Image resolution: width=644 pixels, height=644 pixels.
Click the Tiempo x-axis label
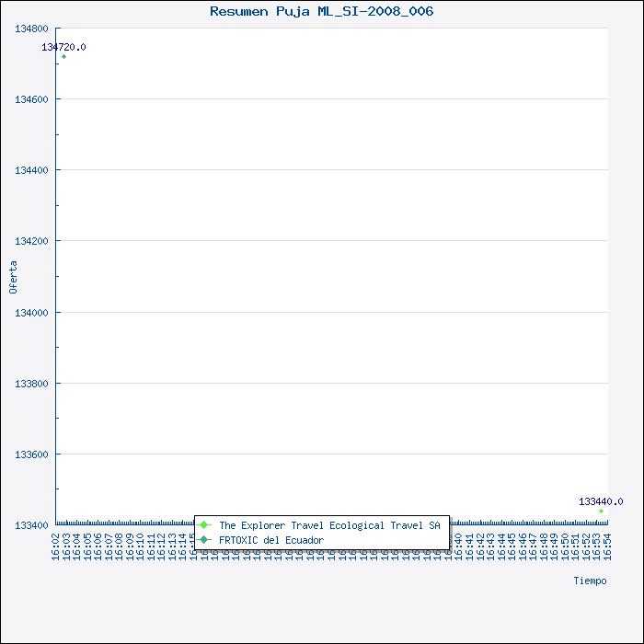(590, 581)
